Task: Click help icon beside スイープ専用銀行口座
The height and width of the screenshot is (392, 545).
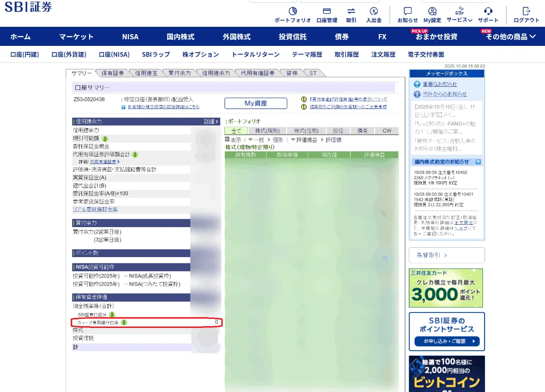Action: point(124,323)
